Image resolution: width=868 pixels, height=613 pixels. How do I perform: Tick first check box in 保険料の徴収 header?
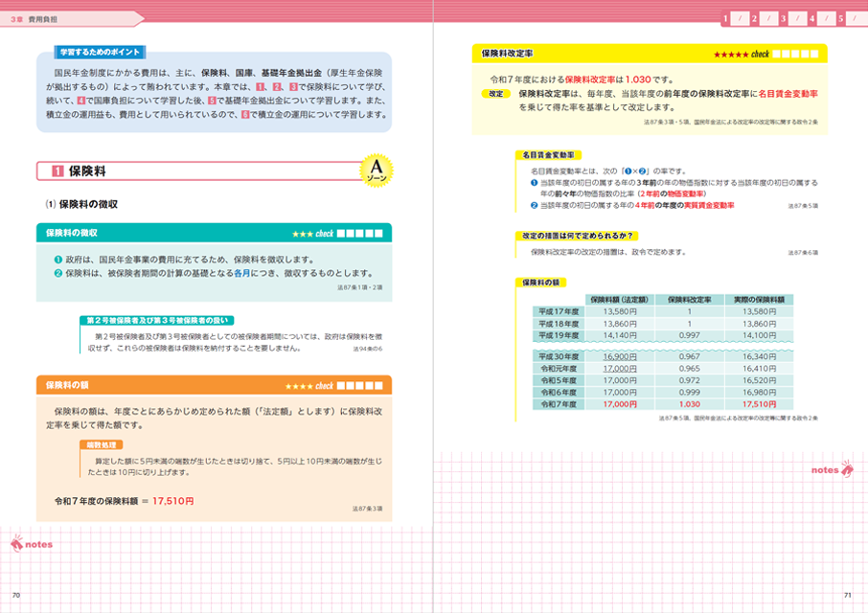pos(342,233)
